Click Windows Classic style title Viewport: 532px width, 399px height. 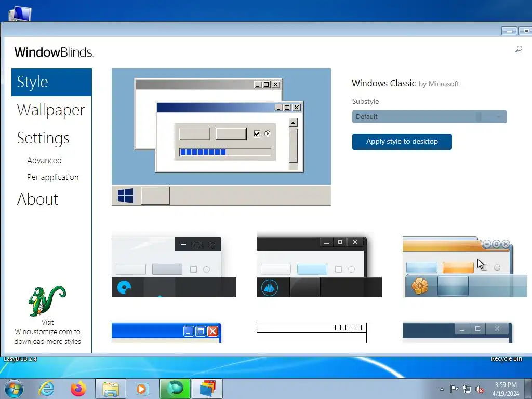tap(384, 83)
